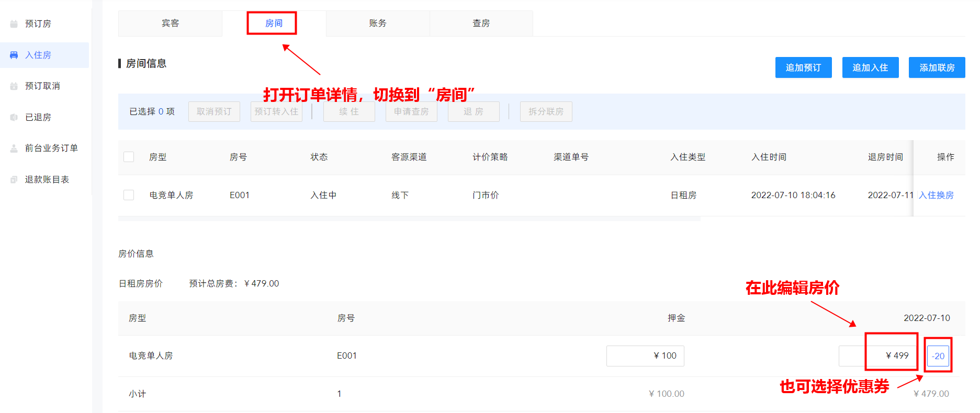980x413 pixels.
Task: Switch to the 账务 tab
Action: tap(378, 24)
